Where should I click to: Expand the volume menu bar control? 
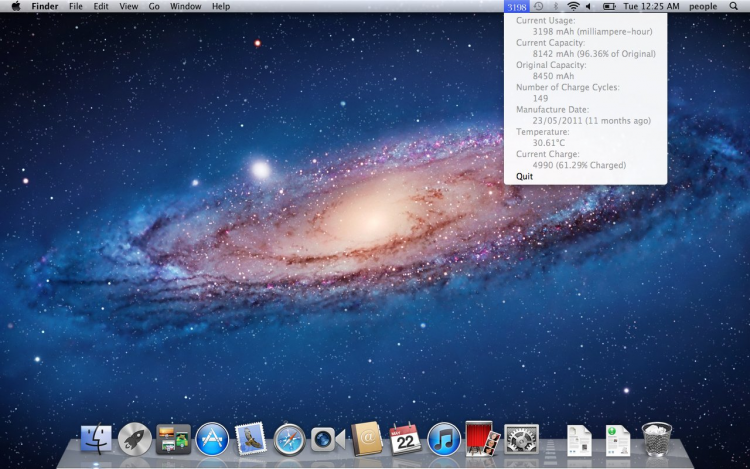point(588,6)
